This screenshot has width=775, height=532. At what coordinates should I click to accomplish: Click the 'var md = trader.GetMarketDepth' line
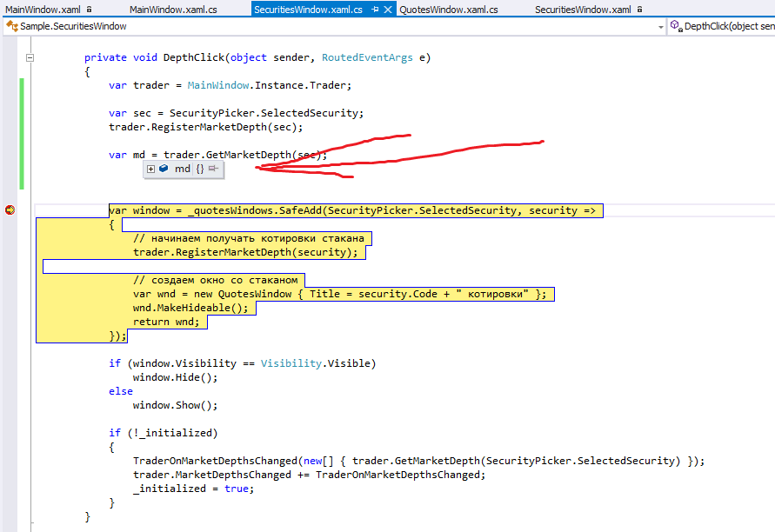[218, 155]
